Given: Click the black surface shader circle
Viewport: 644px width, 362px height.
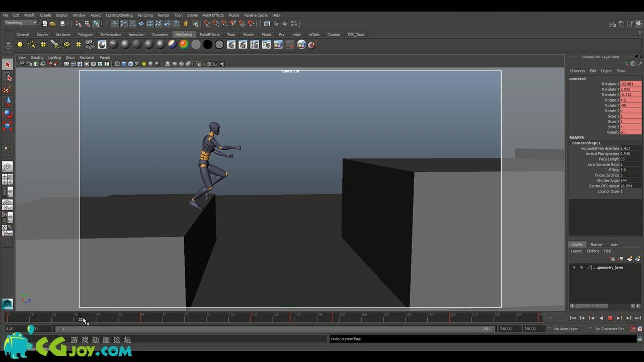Looking at the screenshot, I should pos(207,45).
